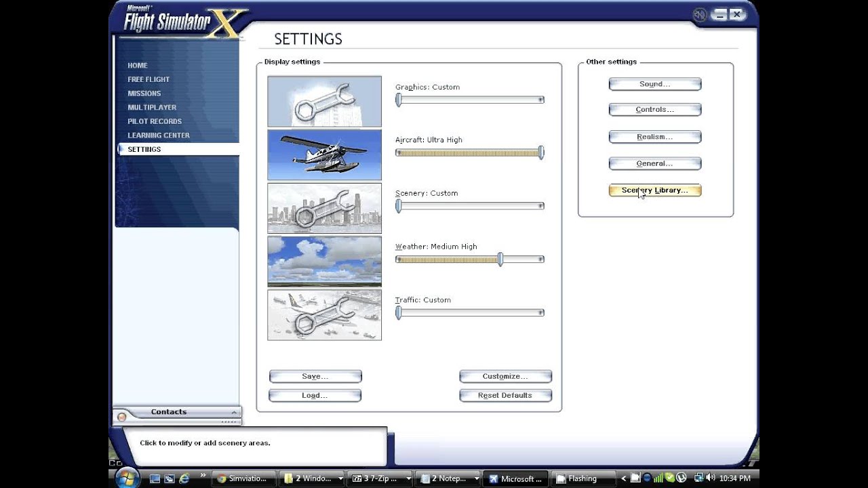Open Windows Explorer taskbar group dropdown
The image size is (868, 488).
click(340, 479)
